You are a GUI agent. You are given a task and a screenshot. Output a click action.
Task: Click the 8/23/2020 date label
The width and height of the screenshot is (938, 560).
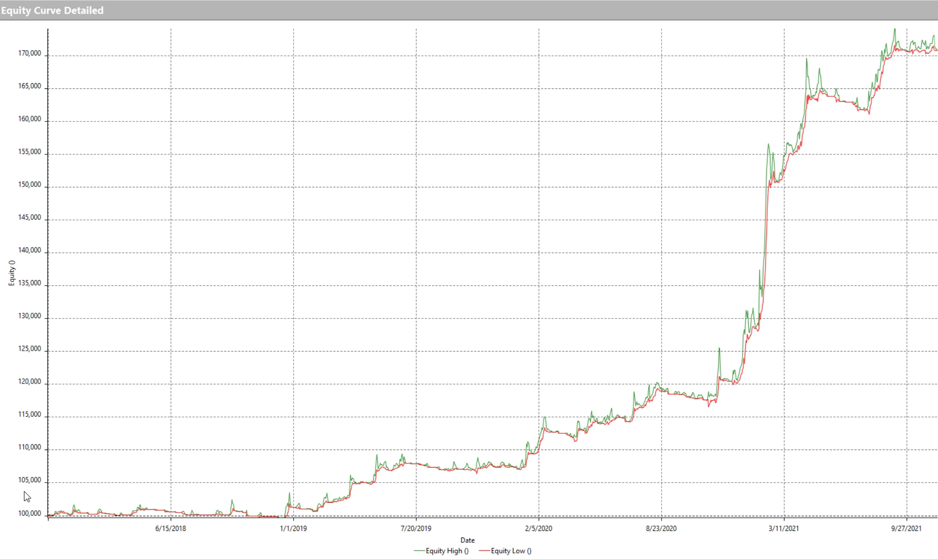661,528
